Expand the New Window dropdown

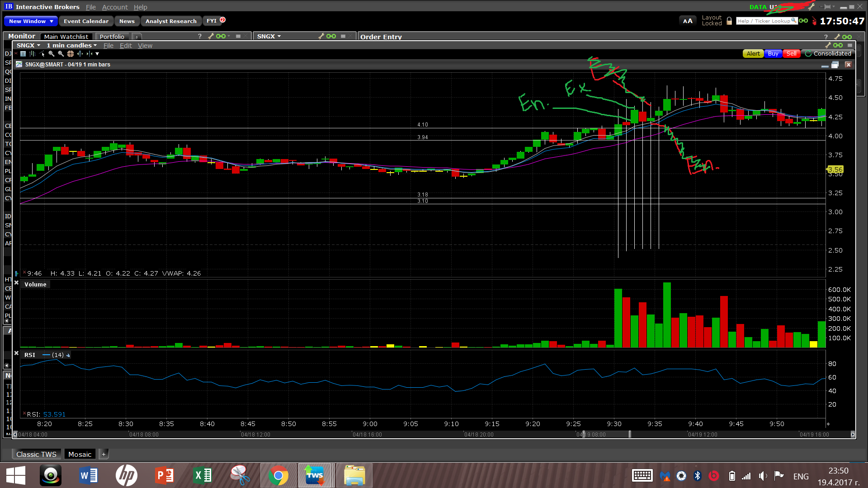coord(52,21)
